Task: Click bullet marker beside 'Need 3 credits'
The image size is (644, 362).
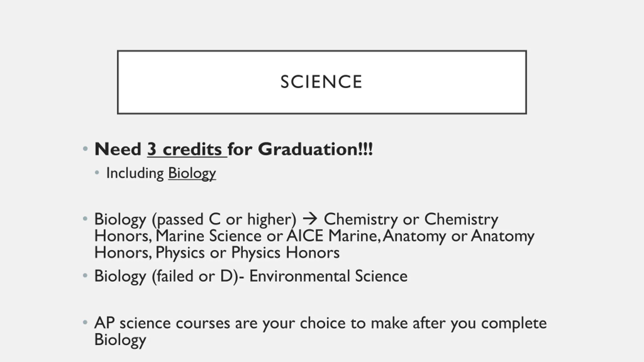Action: tap(85, 149)
